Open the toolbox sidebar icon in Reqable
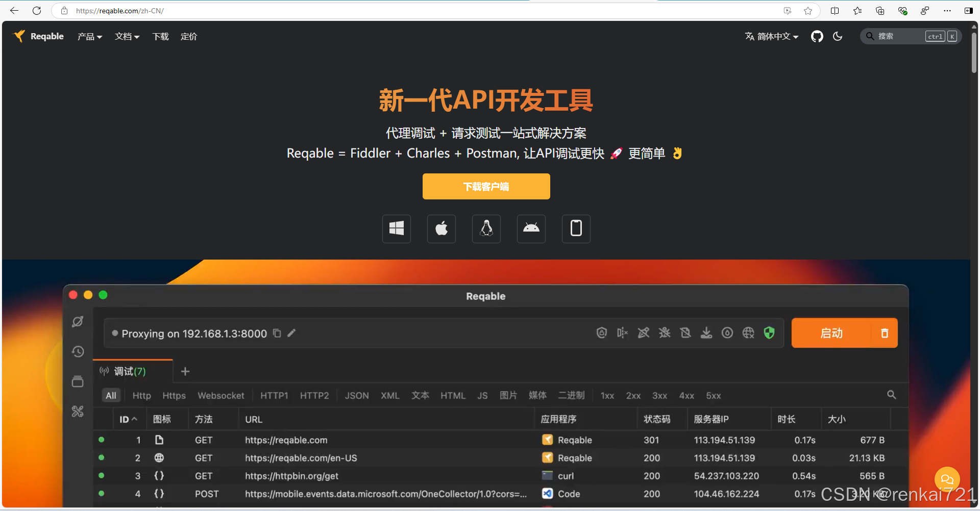The image size is (980, 511). click(x=78, y=412)
